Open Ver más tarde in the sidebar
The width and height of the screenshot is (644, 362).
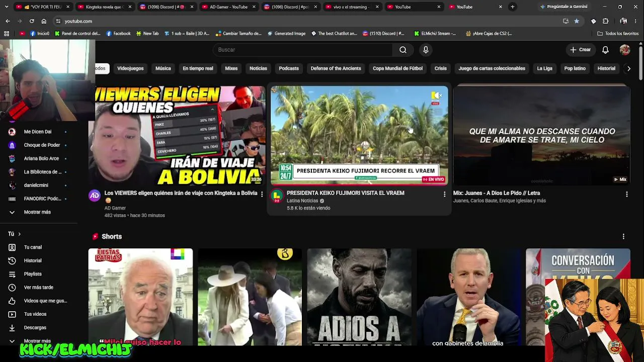click(38, 288)
